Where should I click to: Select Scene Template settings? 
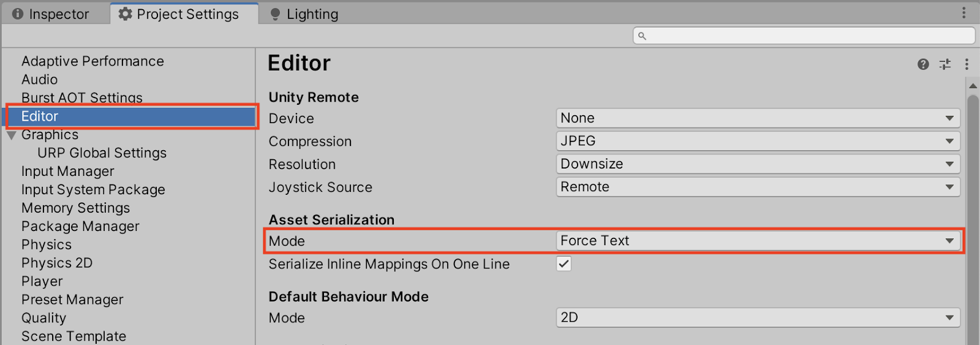pyautogui.click(x=73, y=336)
